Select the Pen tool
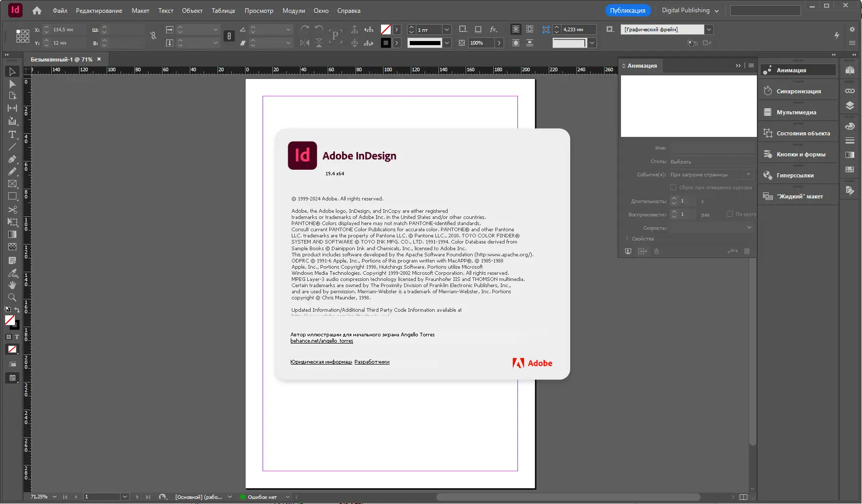Viewport: 862px width, 504px height. pyautogui.click(x=12, y=158)
